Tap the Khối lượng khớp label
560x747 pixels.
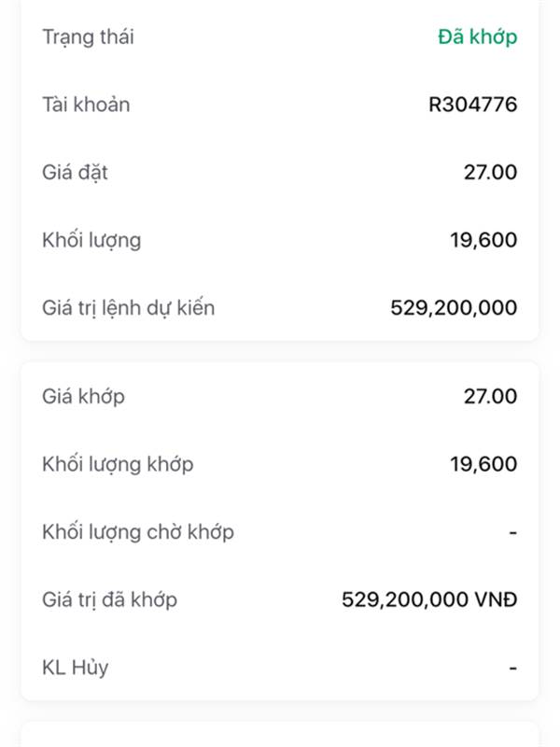click(118, 463)
